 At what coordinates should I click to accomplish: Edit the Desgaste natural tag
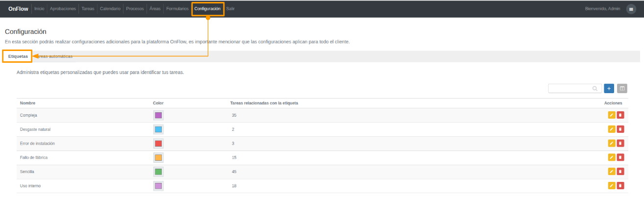pyautogui.click(x=611, y=129)
